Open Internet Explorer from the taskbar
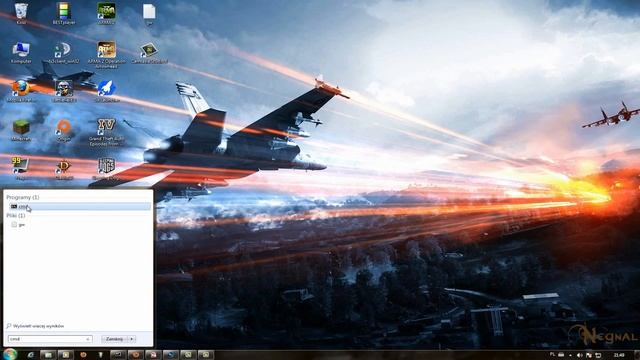 click(x=31, y=355)
